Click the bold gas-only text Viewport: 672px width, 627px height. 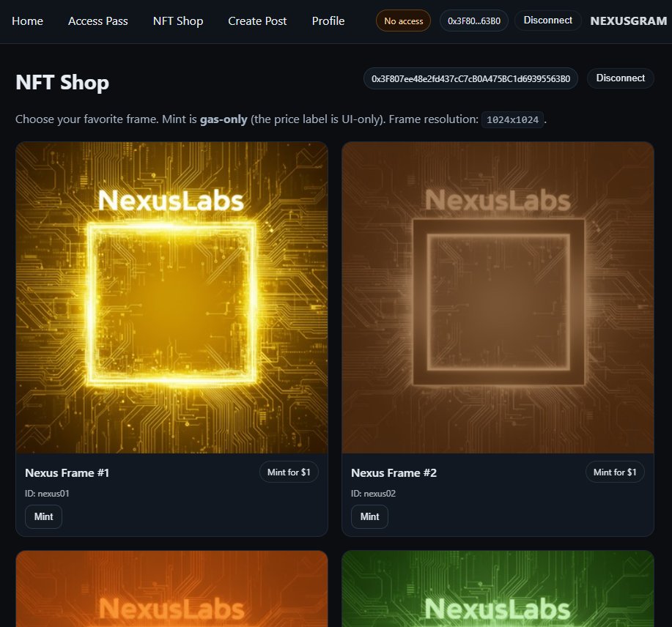(224, 119)
